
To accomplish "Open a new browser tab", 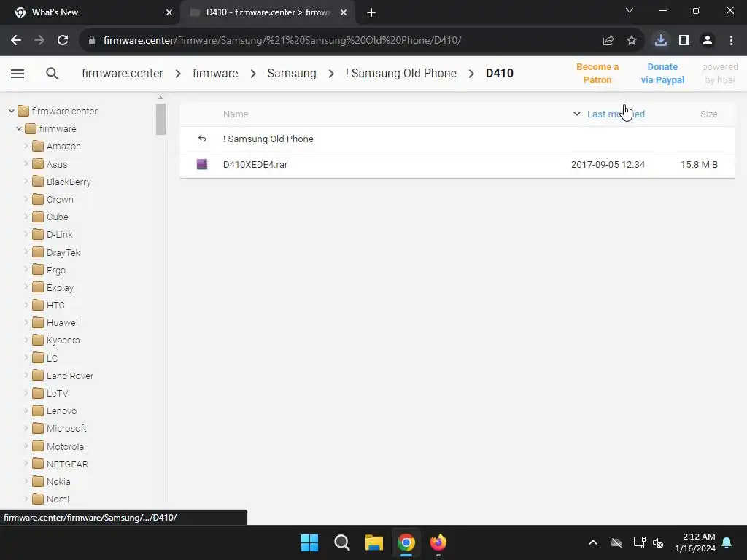I will coord(371,12).
